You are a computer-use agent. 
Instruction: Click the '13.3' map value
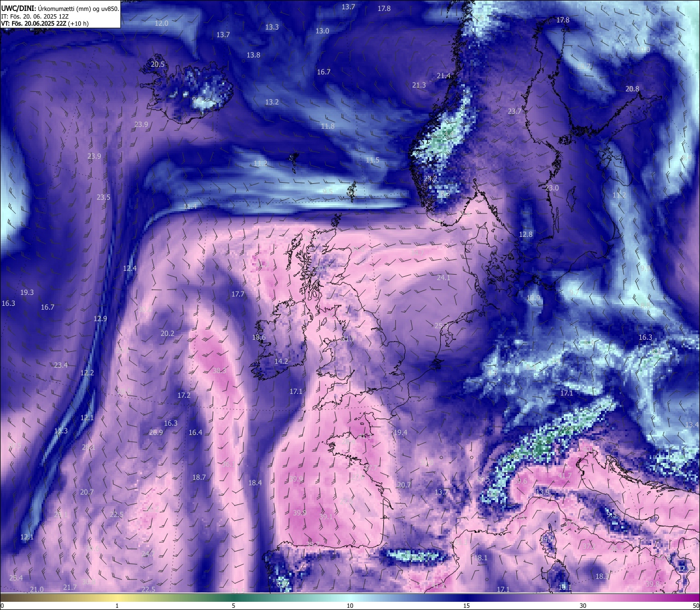272,27
